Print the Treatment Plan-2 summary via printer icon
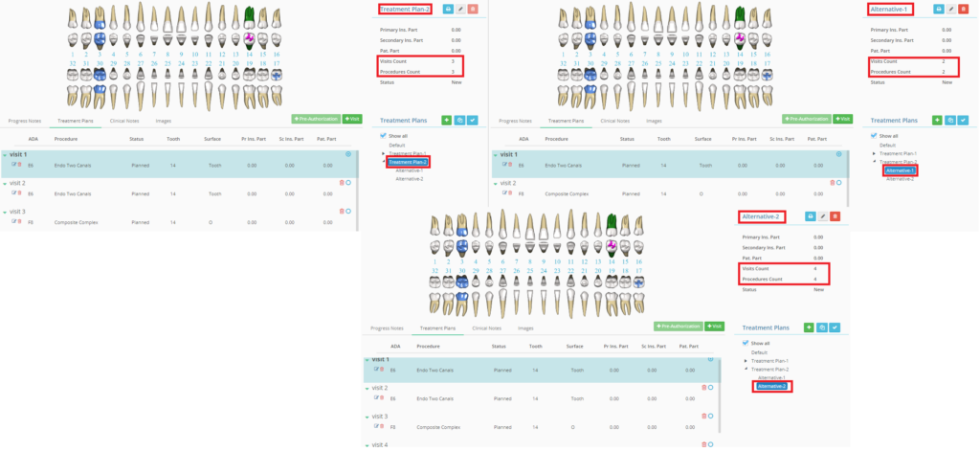The width and height of the screenshot is (980, 452). point(446,9)
